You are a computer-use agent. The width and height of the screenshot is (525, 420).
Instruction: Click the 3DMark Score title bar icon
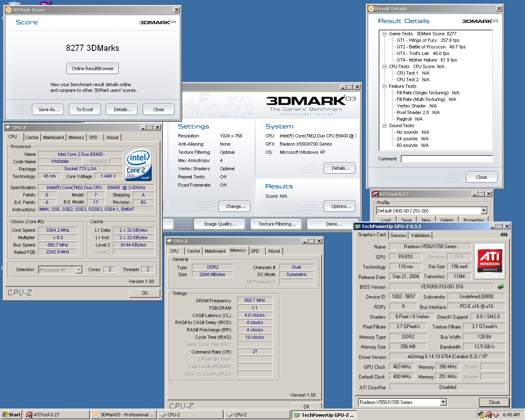click(x=8, y=9)
